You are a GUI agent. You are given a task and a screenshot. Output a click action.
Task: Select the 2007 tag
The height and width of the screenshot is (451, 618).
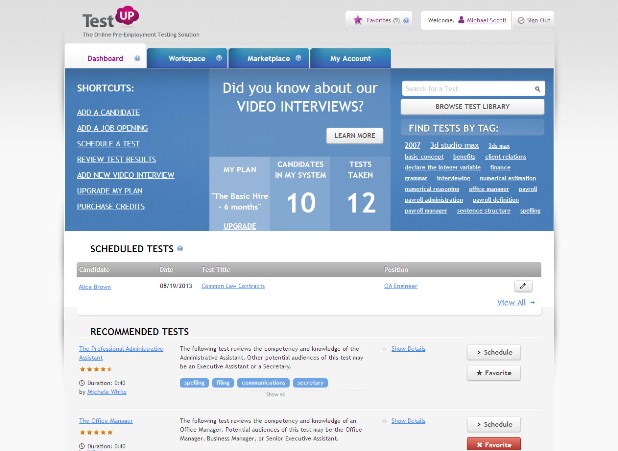(x=412, y=145)
